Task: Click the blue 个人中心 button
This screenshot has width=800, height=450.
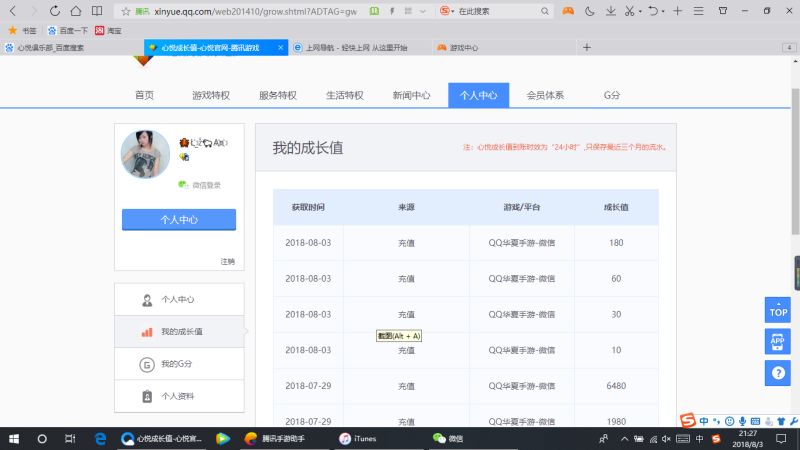Action: 178,219
